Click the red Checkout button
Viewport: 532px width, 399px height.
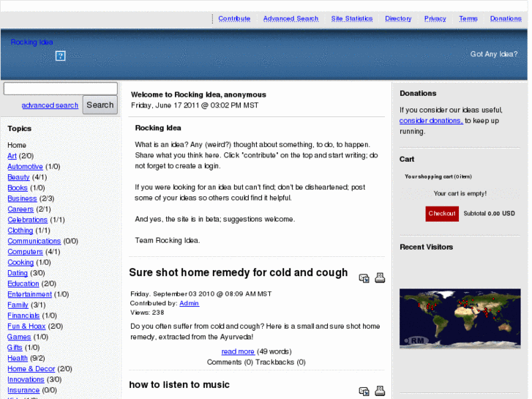442,214
